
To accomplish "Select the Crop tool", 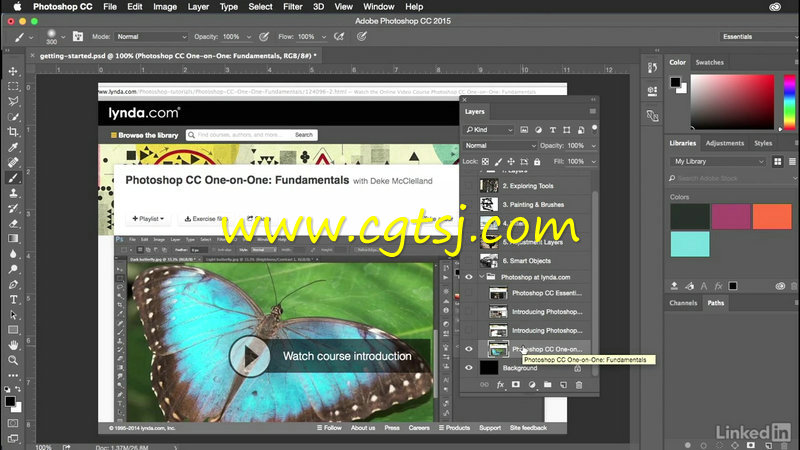I will pos(13,132).
